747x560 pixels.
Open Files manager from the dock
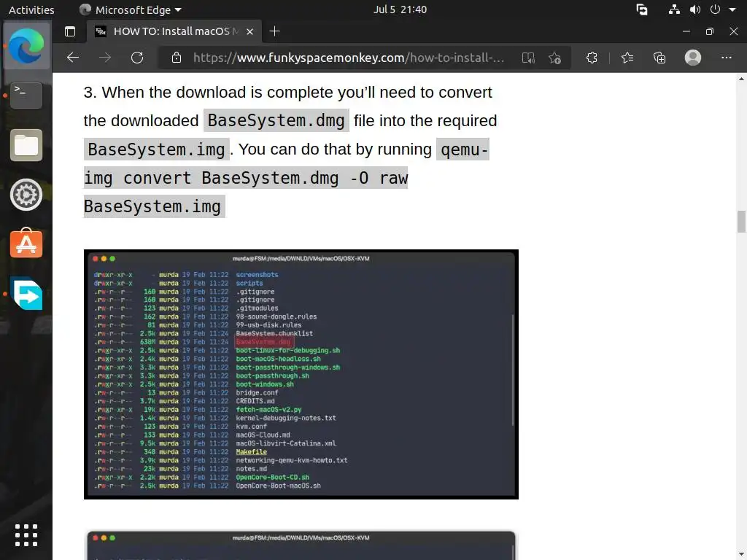[26, 145]
